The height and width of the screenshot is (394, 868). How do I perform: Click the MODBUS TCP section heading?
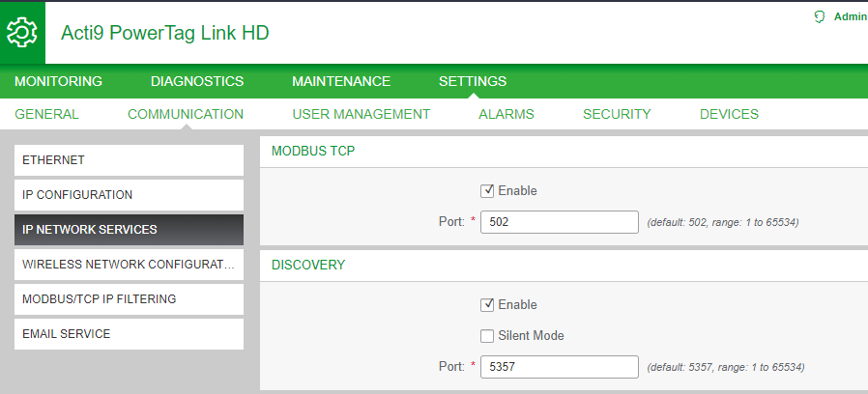[x=313, y=151]
